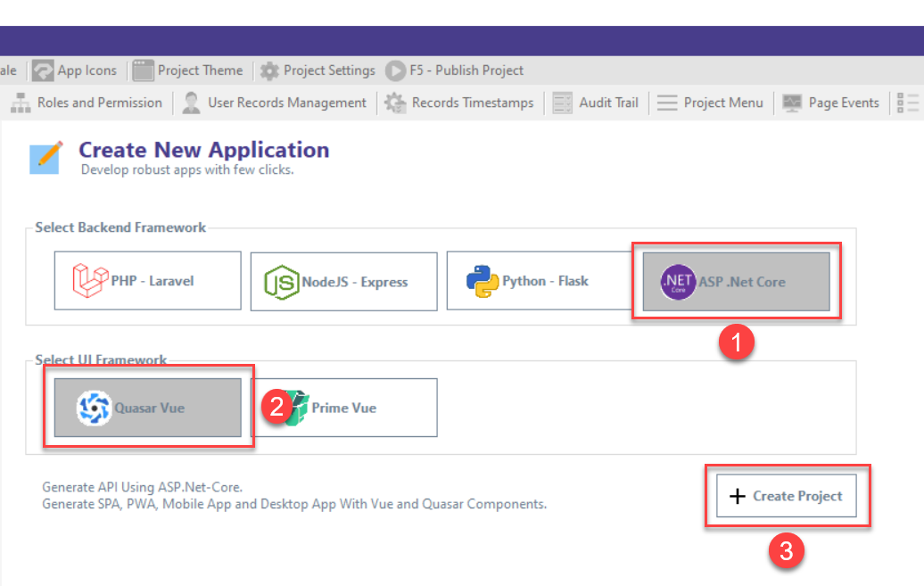924x586 pixels.
Task: Open Project Theme settings
Action: pyautogui.click(x=187, y=70)
